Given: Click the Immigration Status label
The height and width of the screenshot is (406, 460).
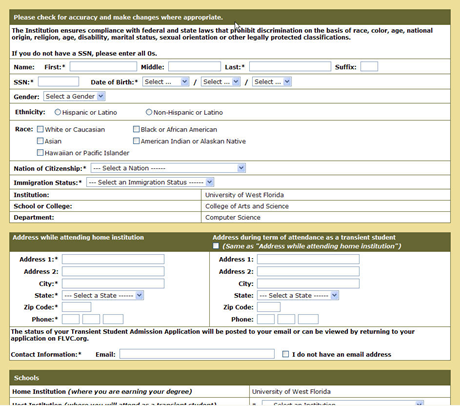Looking at the screenshot, I should tap(48, 183).
